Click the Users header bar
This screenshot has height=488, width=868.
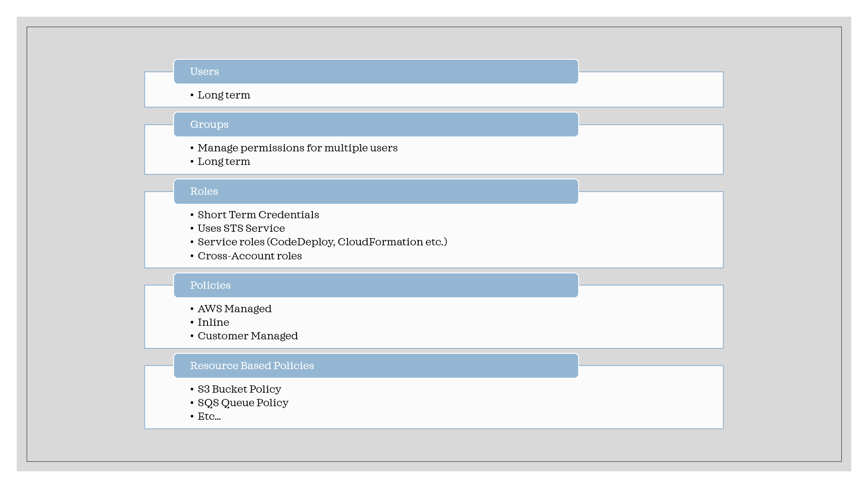pos(376,72)
